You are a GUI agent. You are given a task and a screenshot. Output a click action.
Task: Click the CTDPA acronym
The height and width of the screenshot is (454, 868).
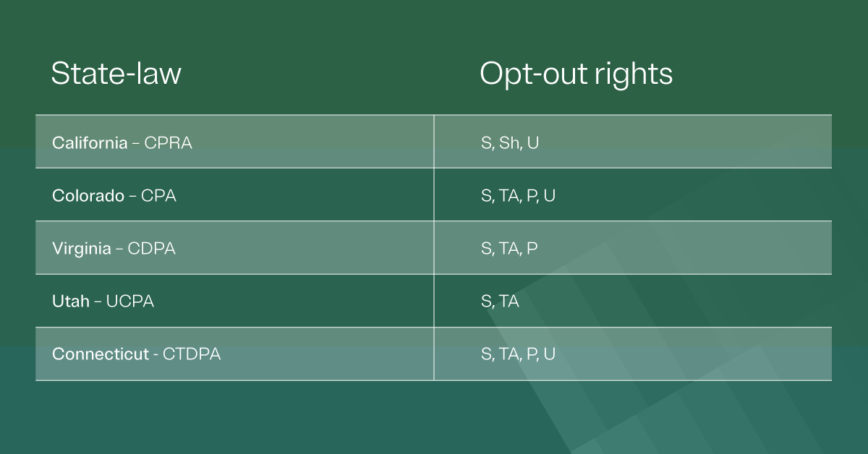click(x=192, y=354)
